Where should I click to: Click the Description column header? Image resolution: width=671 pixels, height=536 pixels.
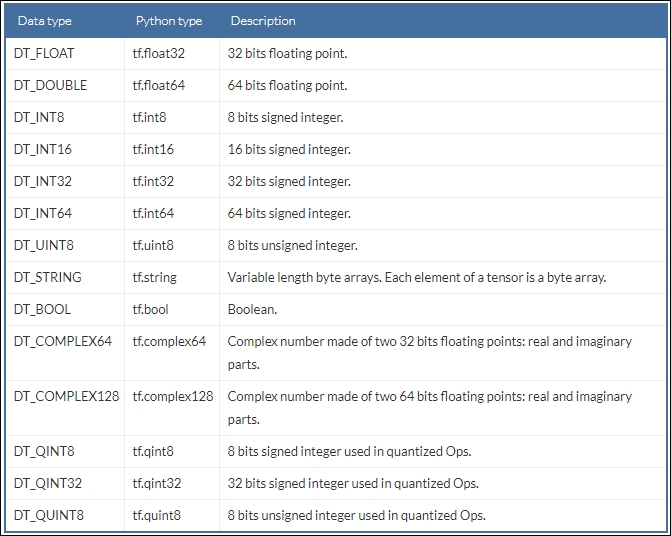(263, 21)
